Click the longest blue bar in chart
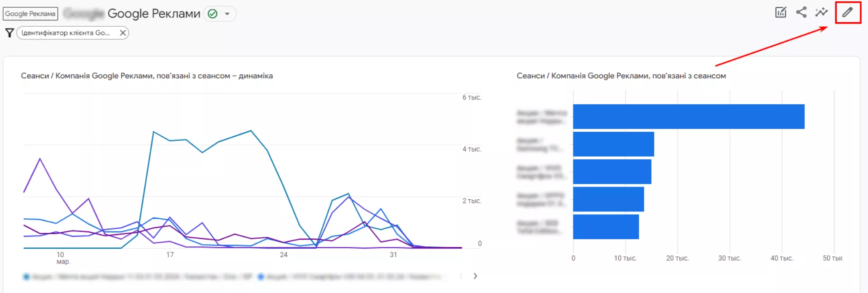The width and height of the screenshot is (868, 293). coord(689,116)
